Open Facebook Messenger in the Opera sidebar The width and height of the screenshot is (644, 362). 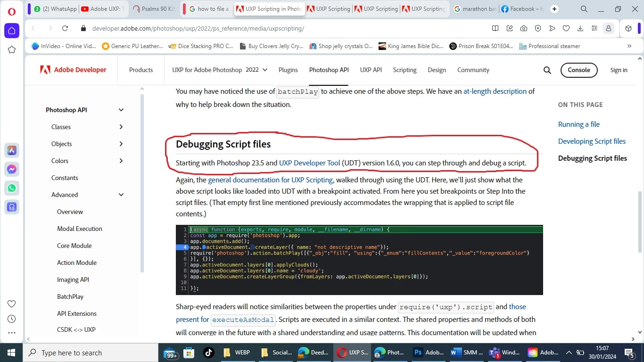click(x=12, y=170)
